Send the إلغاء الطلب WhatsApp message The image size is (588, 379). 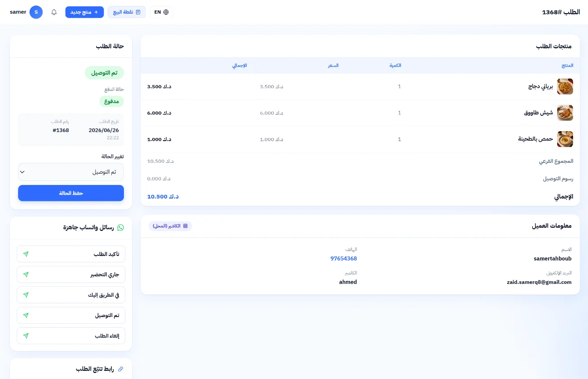[71, 336]
